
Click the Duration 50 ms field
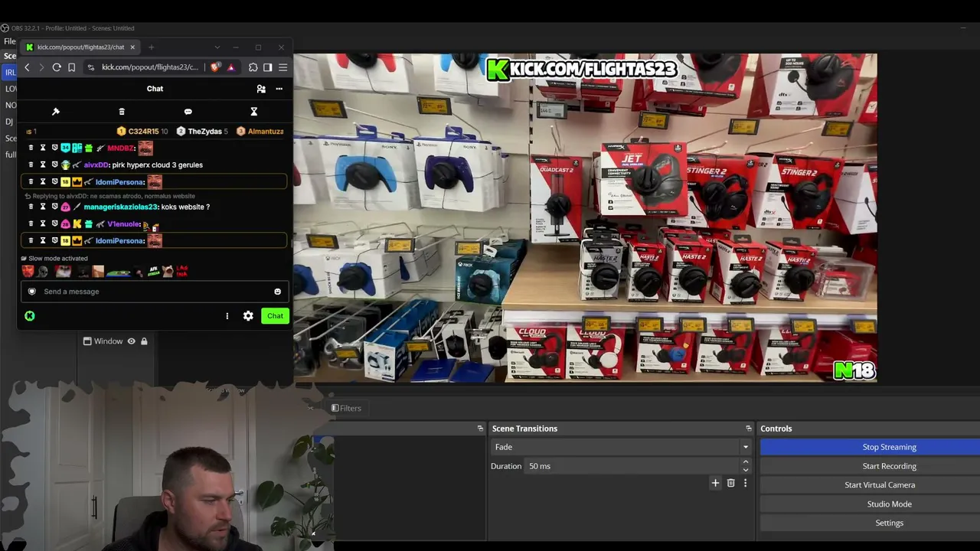point(632,466)
